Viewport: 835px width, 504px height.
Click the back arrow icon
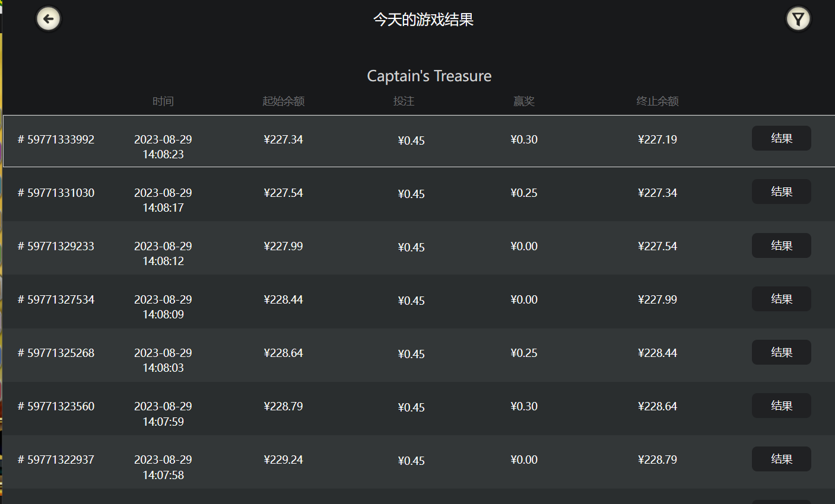click(x=48, y=19)
